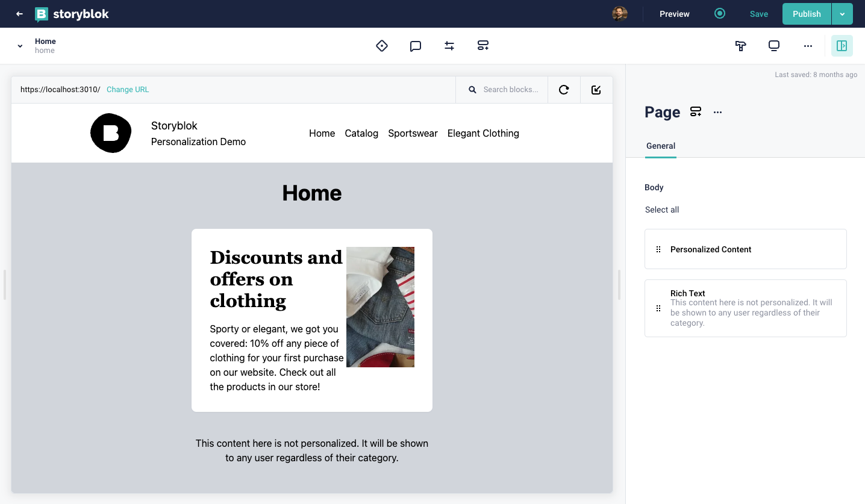The width and height of the screenshot is (865, 504).
Task: Open Catalog in preview site navigation
Action: [x=361, y=133]
